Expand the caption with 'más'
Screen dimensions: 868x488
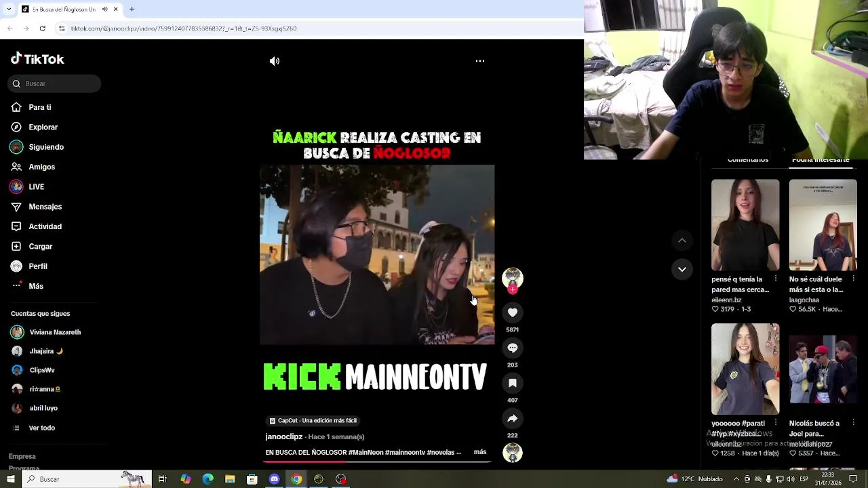click(480, 452)
